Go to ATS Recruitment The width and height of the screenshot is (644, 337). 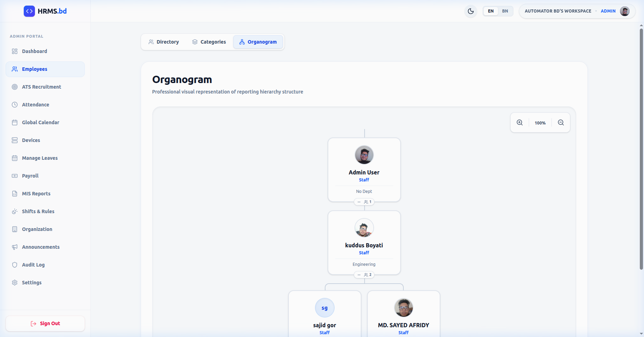[x=45, y=87]
